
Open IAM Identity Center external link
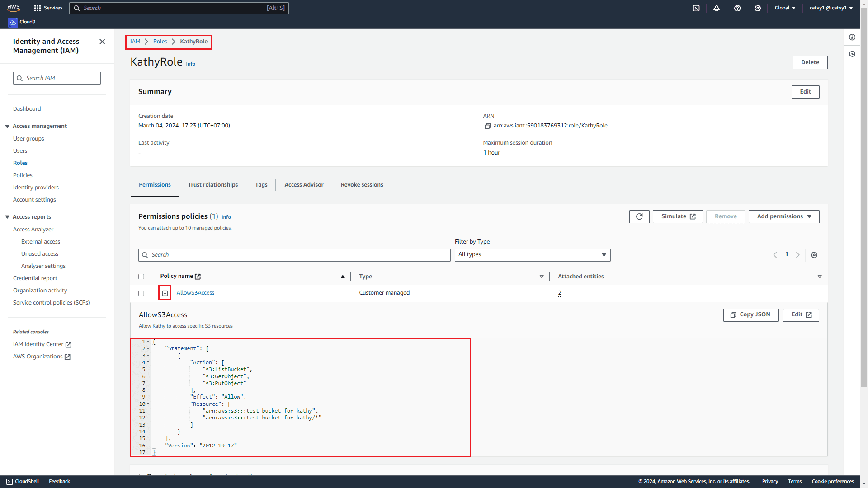(42, 344)
